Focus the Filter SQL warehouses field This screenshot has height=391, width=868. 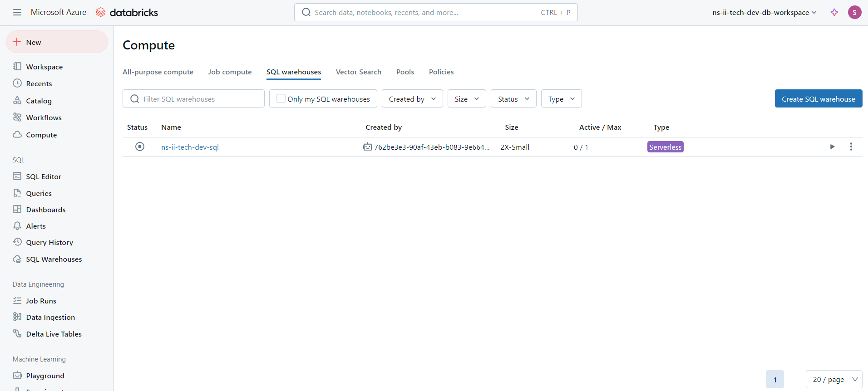pos(193,98)
